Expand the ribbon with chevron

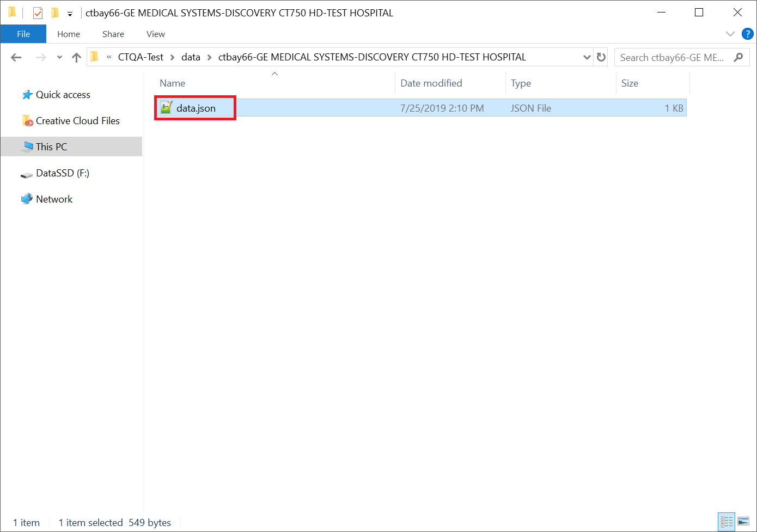click(x=730, y=34)
